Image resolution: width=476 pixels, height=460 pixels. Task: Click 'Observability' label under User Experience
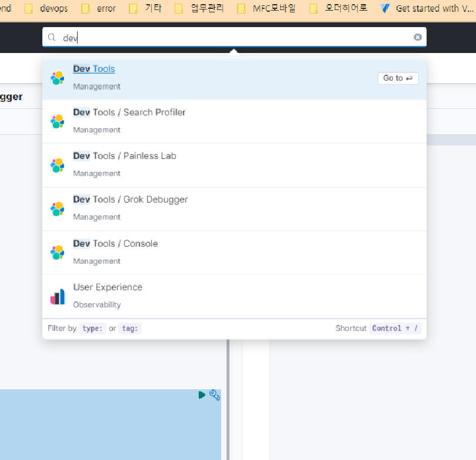click(97, 305)
